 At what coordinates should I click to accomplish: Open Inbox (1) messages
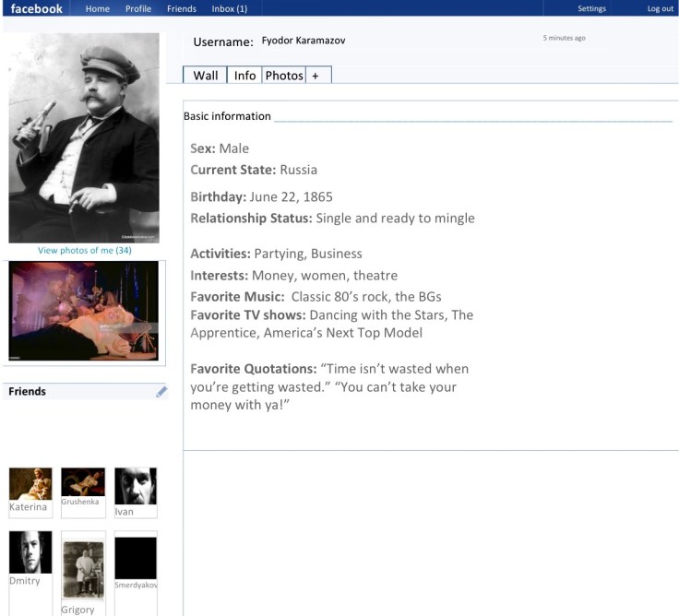click(x=230, y=8)
